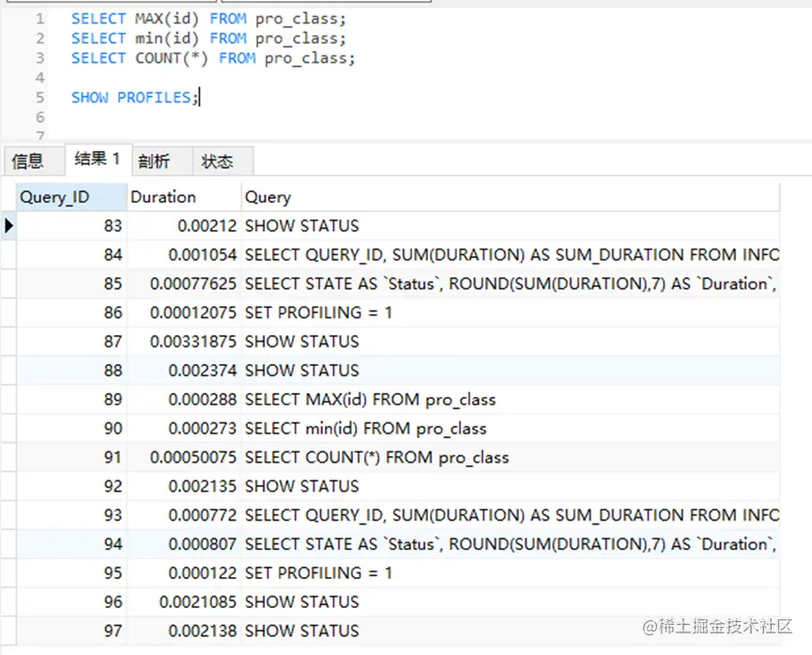Place cursor on editor line SELECT min(id)
The width and height of the screenshot is (812, 655).
(x=208, y=38)
